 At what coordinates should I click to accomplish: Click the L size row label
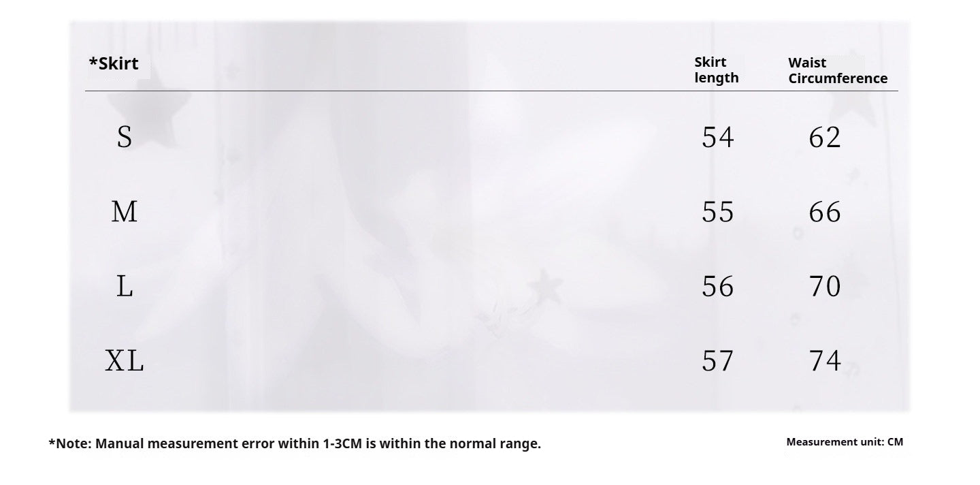pyautogui.click(x=125, y=286)
